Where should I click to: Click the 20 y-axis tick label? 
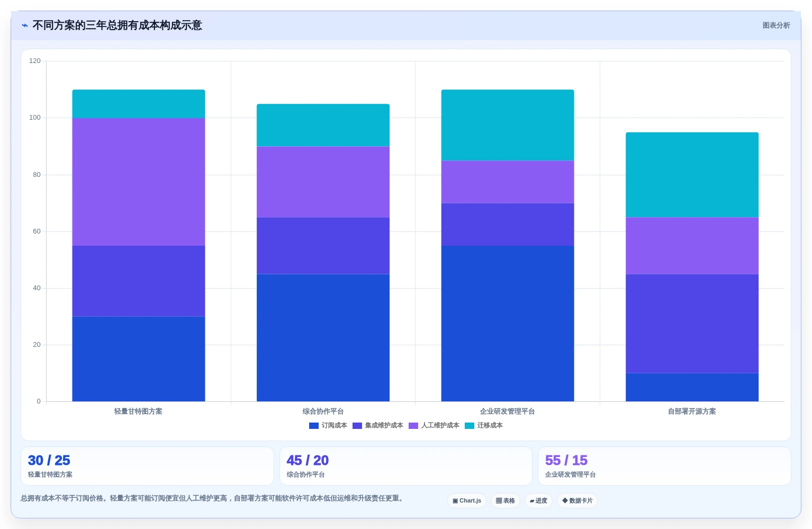[37, 345]
